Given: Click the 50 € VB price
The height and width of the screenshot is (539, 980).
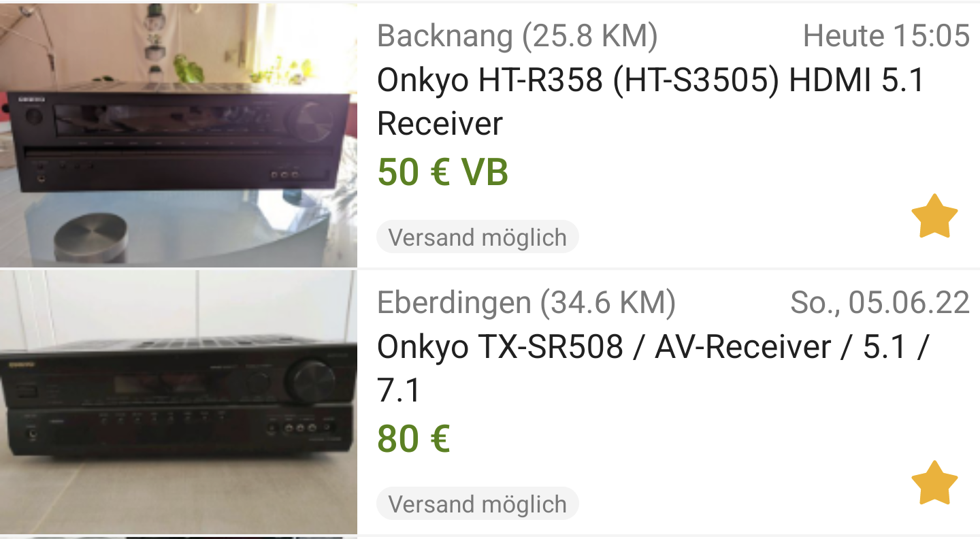Looking at the screenshot, I should pos(443,172).
